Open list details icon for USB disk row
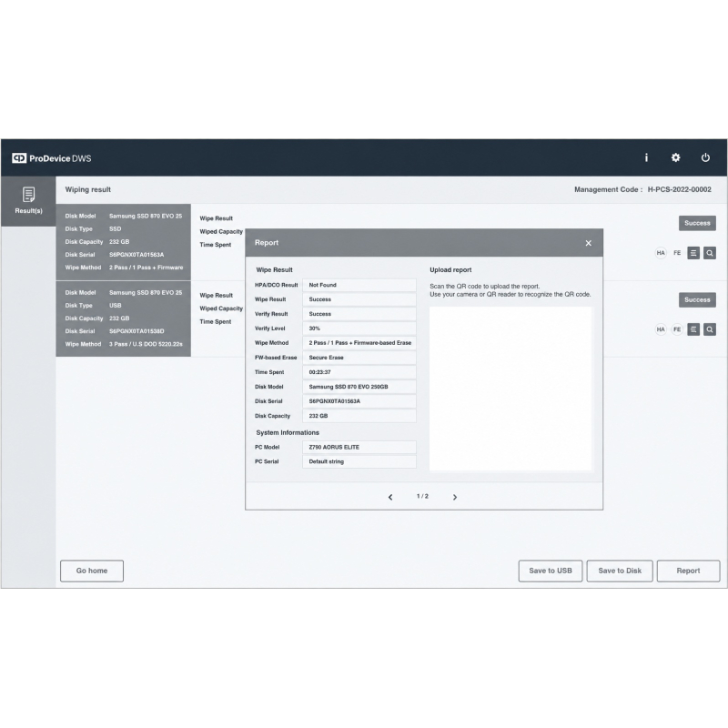The width and height of the screenshot is (728, 728). click(x=693, y=329)
